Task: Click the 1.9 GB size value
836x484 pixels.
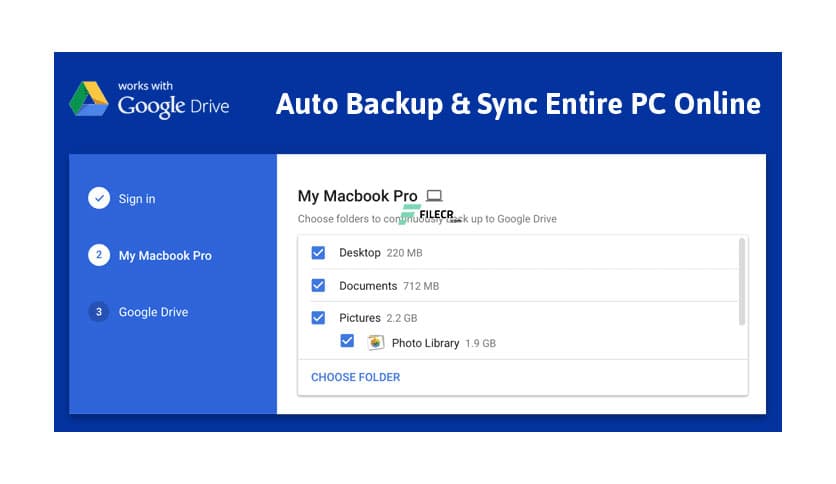Action: [x=480, y=344]
